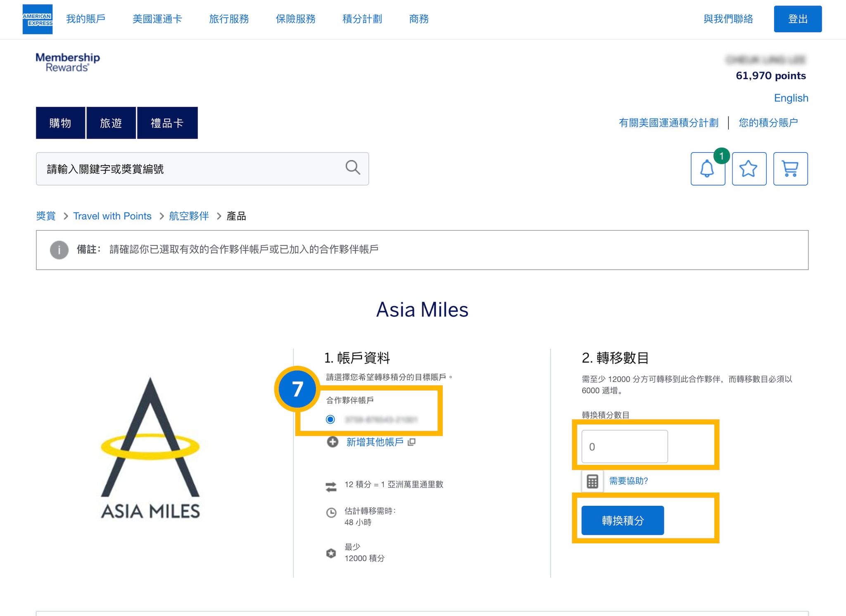846x616 pixels.
Task: Click the 登出 button
Action: 797,19
